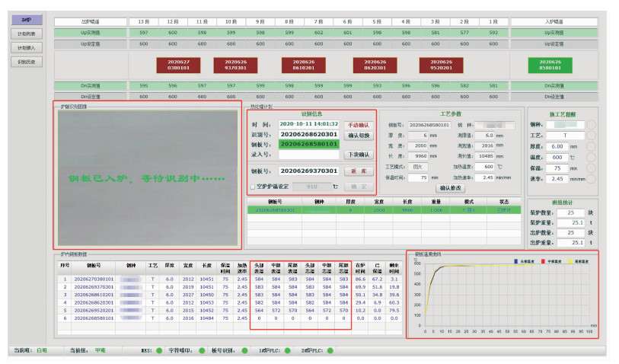The width and height of the screenshot is (619, 364).
Task: Switch to the 2#炉 tab
Action: point(26,20)
